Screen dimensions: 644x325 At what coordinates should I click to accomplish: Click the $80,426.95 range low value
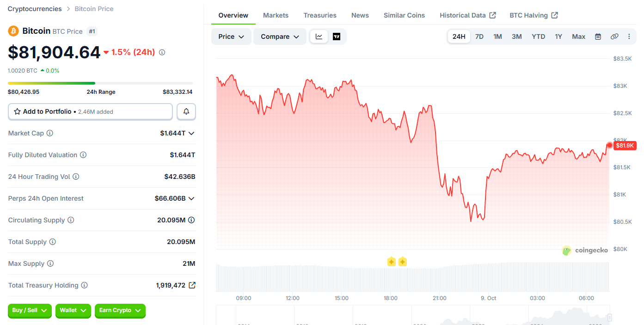pos(24,92)
